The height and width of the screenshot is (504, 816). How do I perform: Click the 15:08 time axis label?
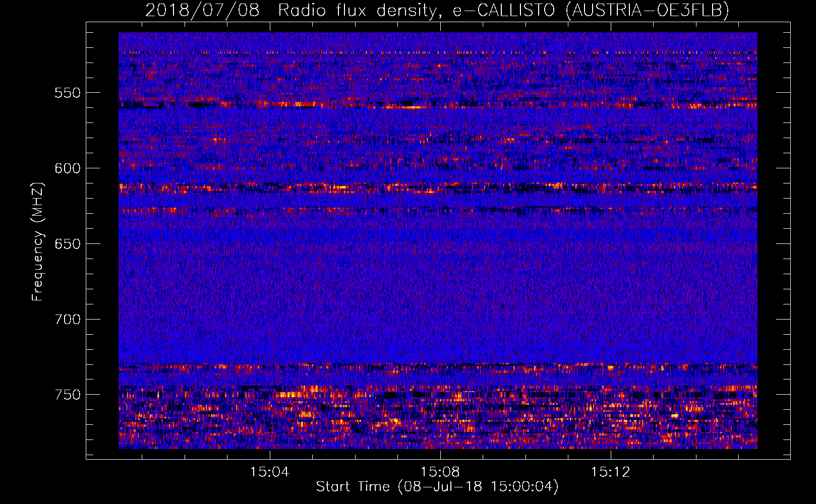pyautogui.click(x=440, y=472)
